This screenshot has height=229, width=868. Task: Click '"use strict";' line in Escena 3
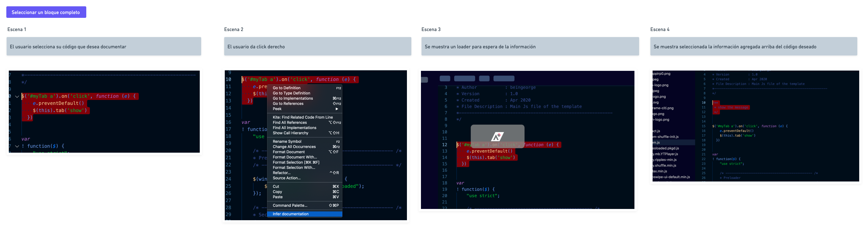[483, 196]
